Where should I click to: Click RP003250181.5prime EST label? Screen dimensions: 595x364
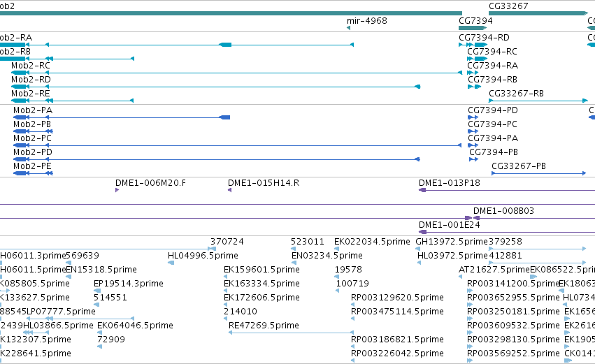(513, 312)
